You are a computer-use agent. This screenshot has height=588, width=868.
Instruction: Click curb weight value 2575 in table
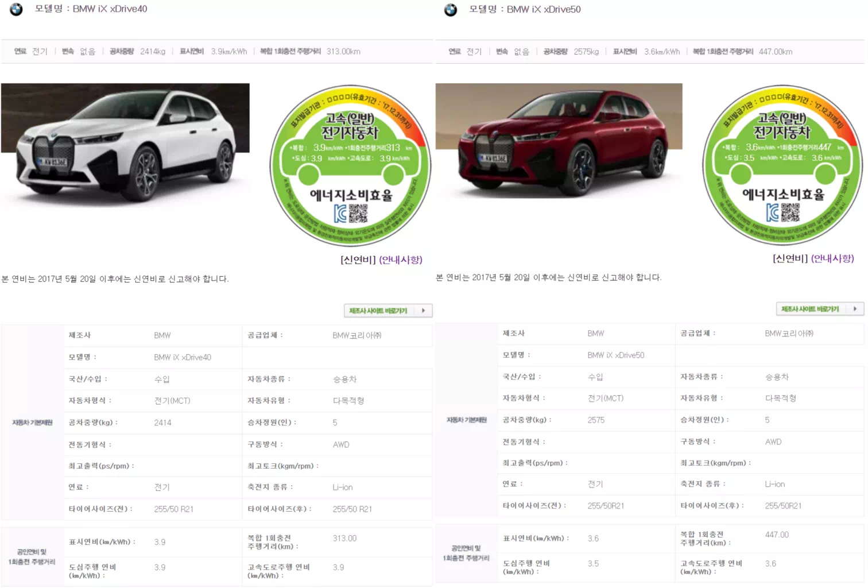(596, 420)
